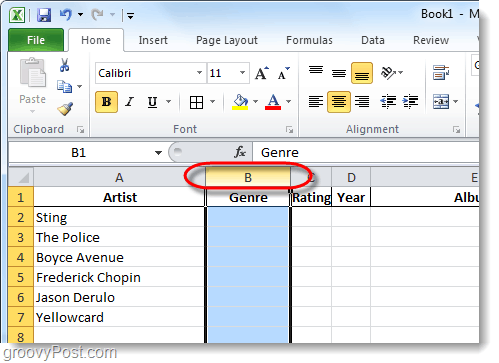Select column B header
Image resolution: width=499 pixels, height=363 pixels.
pyautogui.click(x=248, y=178)
